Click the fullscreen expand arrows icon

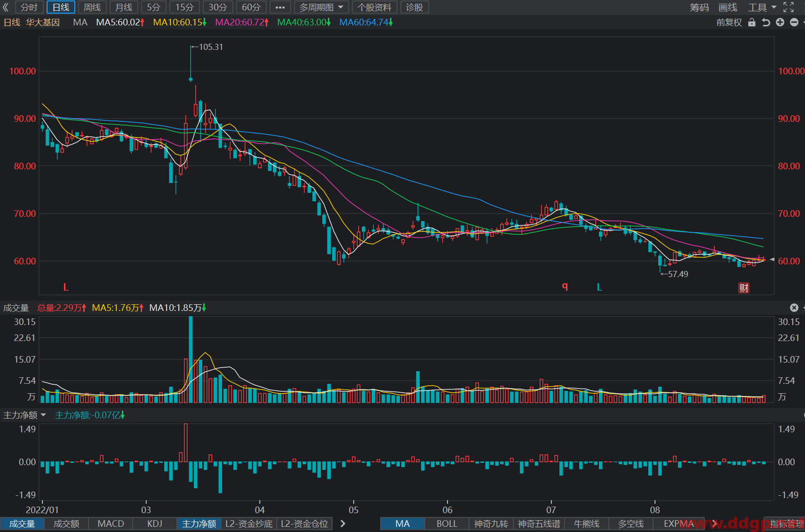pyautogui.click(x=789, y=7)
